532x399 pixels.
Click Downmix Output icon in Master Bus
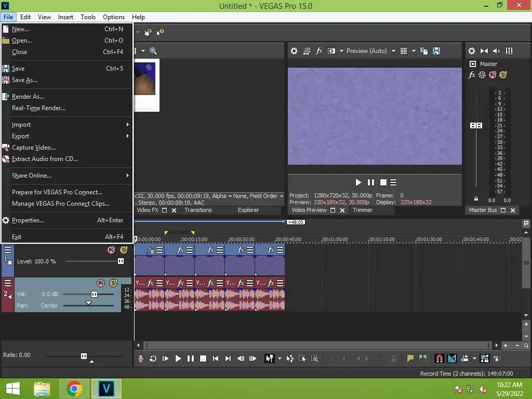tap(484, 51)
